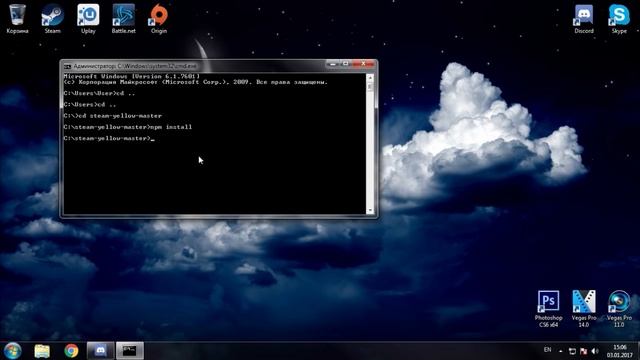Click the cmd window scrollbar thumb

[370, 87]
